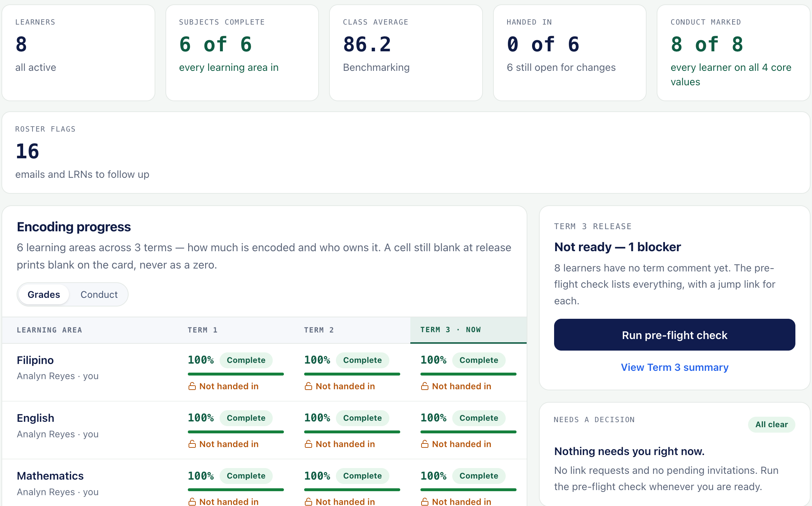
Task: Click the Encoding progress heading
Action: pos(74,227)
